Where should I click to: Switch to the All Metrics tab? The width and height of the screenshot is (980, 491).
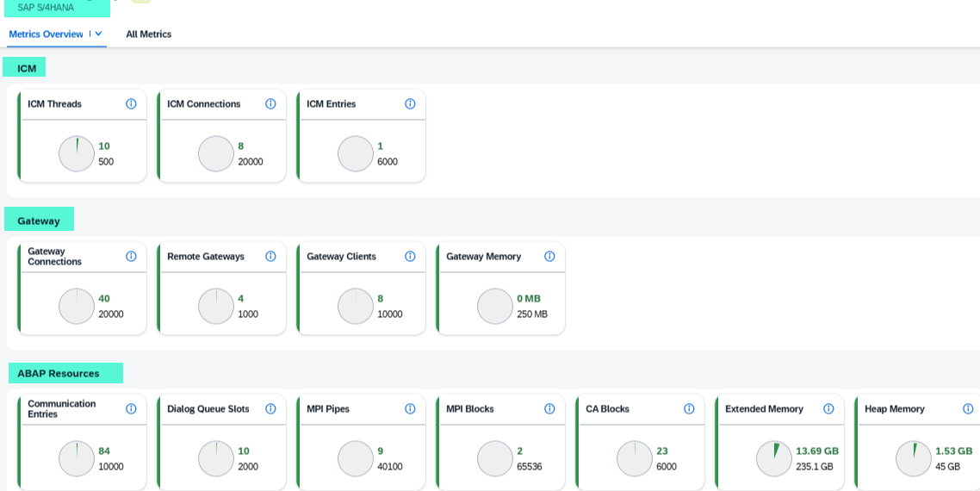(x=148, y=34)
